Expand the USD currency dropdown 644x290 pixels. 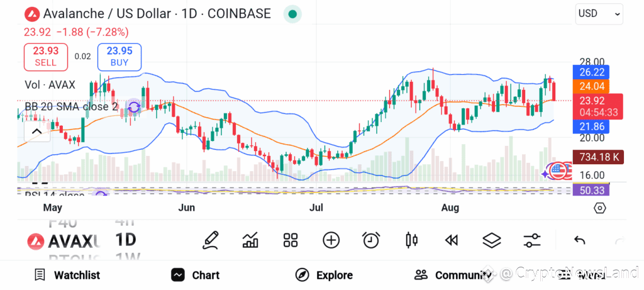pyautogui.click(x=599, y=14)
